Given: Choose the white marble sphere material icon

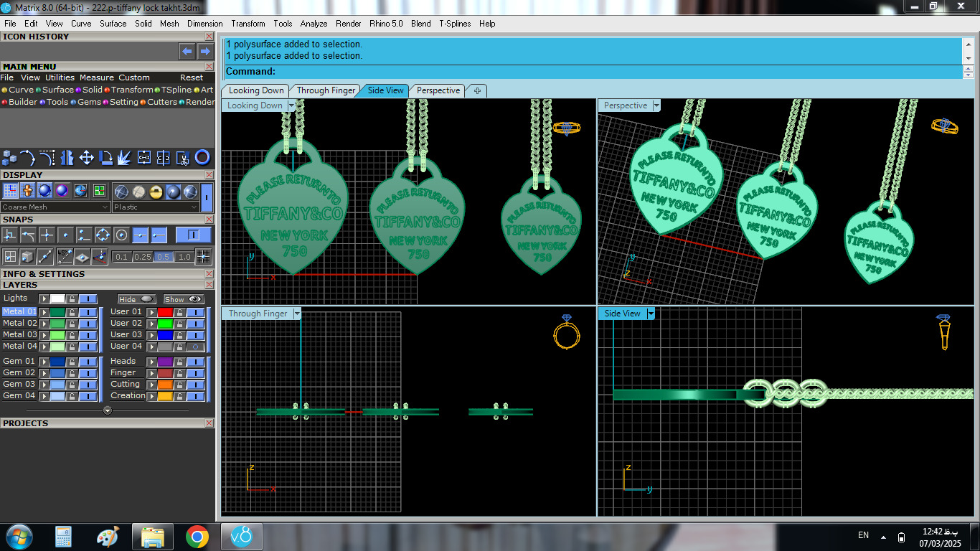Looking at the screenshot, I should coord(138,192).
